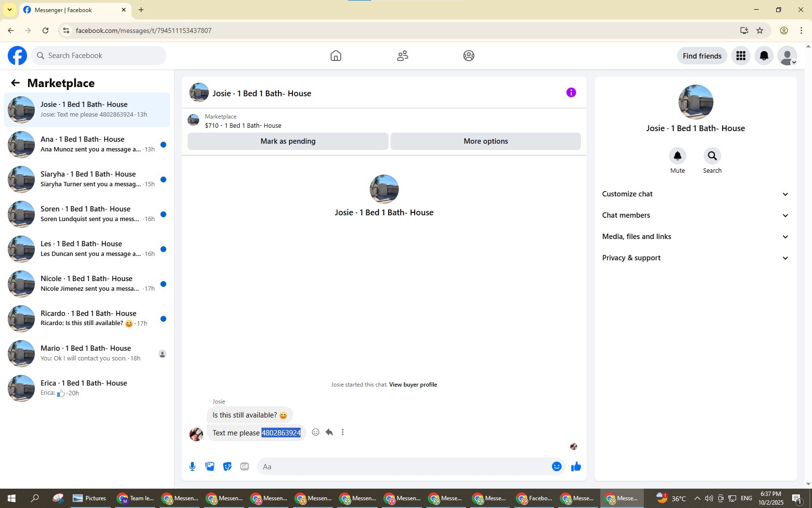Open Siaryha 1 Bed 1 Bath chat
The height and width of the screenshot is (508, 812).
[x=87, y=179]
